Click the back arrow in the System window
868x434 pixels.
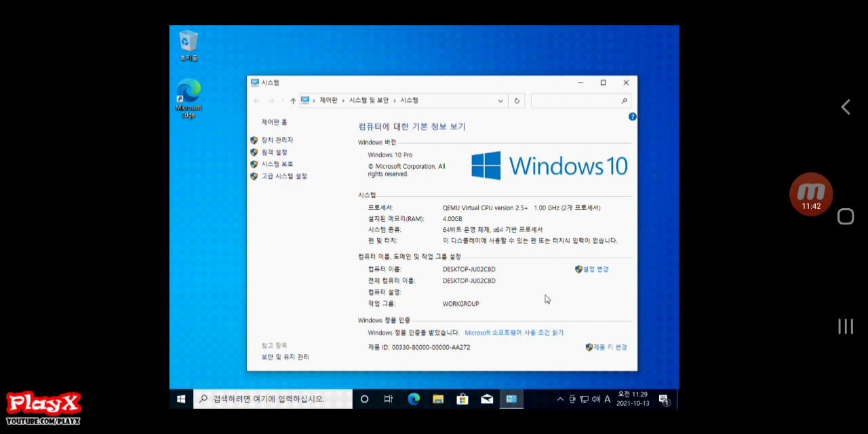[x=256, y=100]
